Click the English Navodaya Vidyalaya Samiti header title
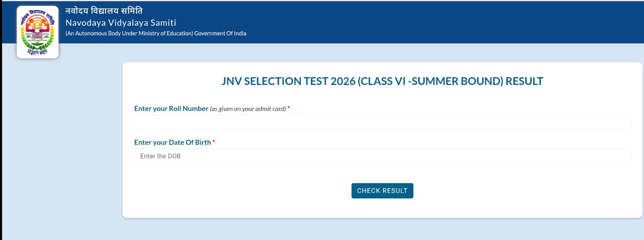 (121, 23)
